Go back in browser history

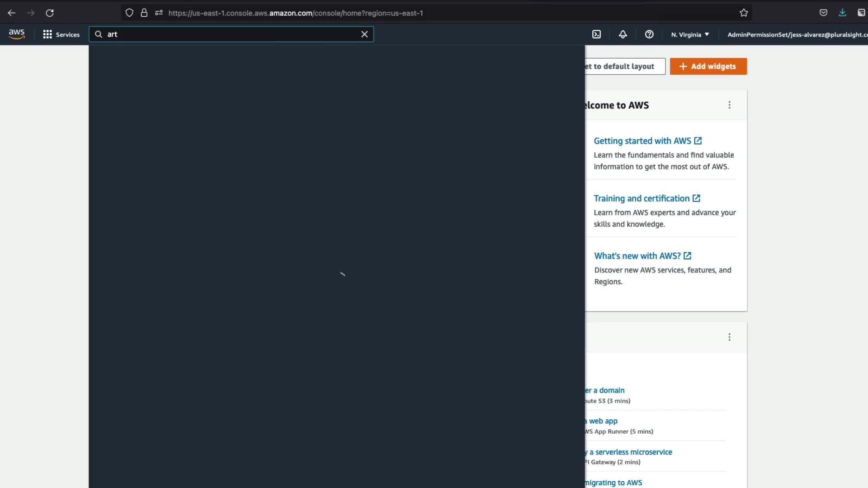pos(12,13)
